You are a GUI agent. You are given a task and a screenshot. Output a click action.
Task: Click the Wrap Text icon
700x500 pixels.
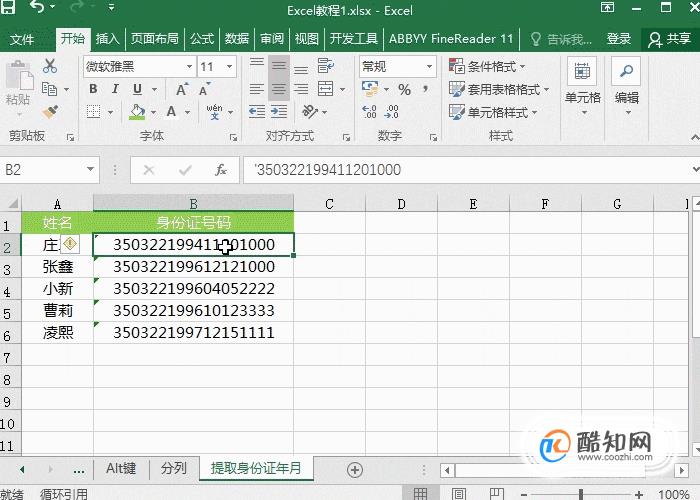(x=325, y=66)
